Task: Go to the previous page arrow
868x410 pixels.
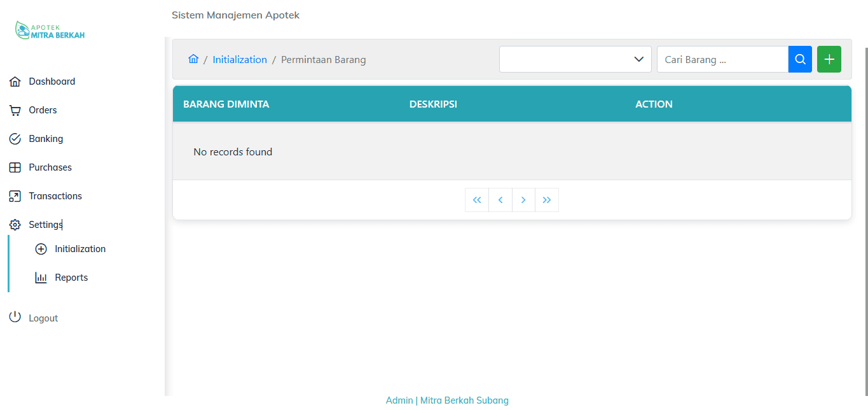Action: pyautogui.click(x=500, y=200)
